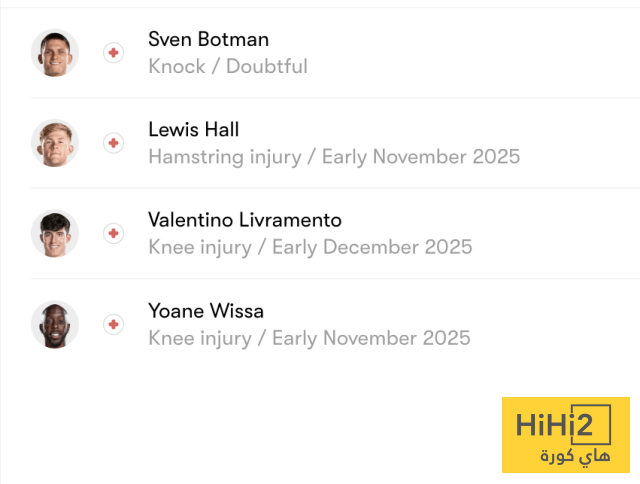
Task: Select the Yoane Wissa name
Action: tap(206, 311)
